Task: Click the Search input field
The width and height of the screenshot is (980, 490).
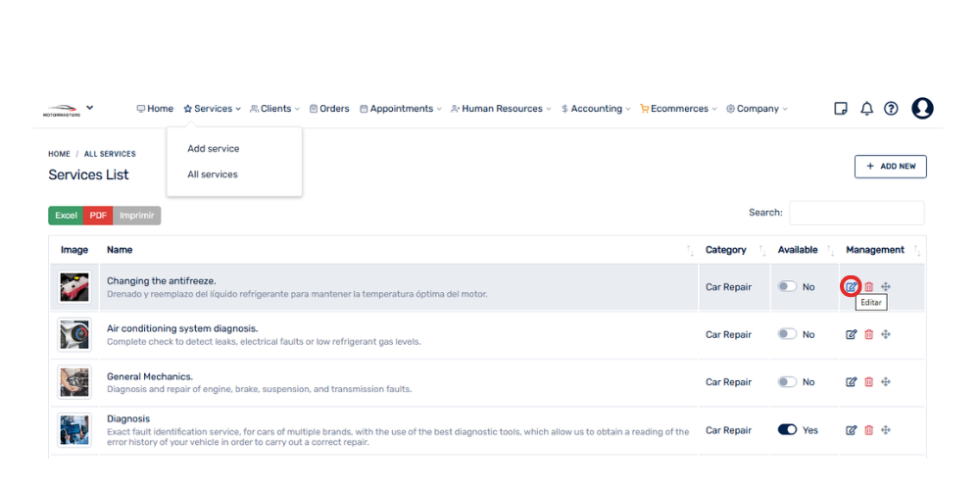Action: tap(856, 213)
